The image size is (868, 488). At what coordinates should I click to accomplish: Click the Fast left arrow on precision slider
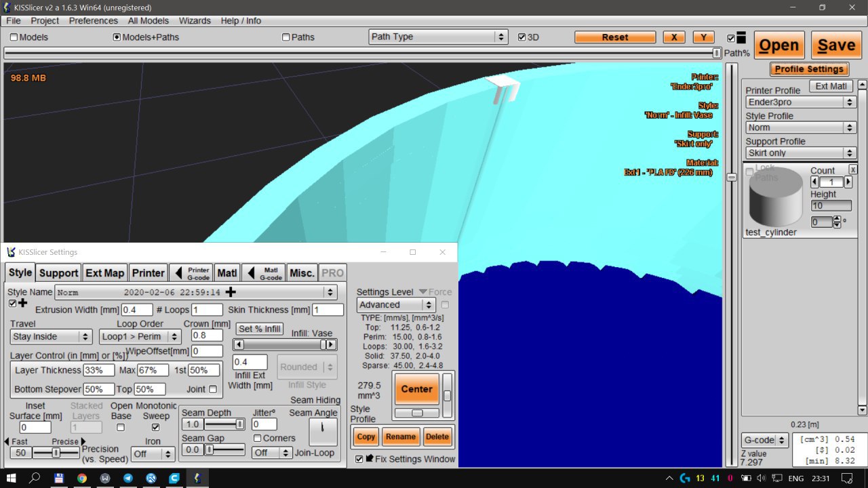(x=7, y=441)
